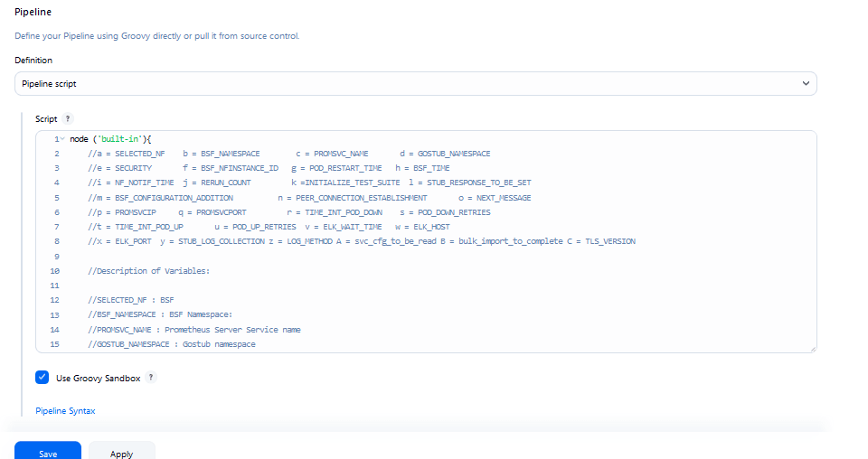Save the pipeline configuration
Image resolution: width=868 pixels, height=459 pixels.
48,453
